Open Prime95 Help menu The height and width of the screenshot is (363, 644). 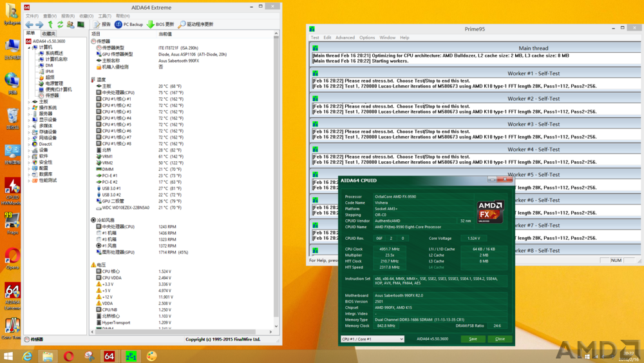(x=404, y=37)
